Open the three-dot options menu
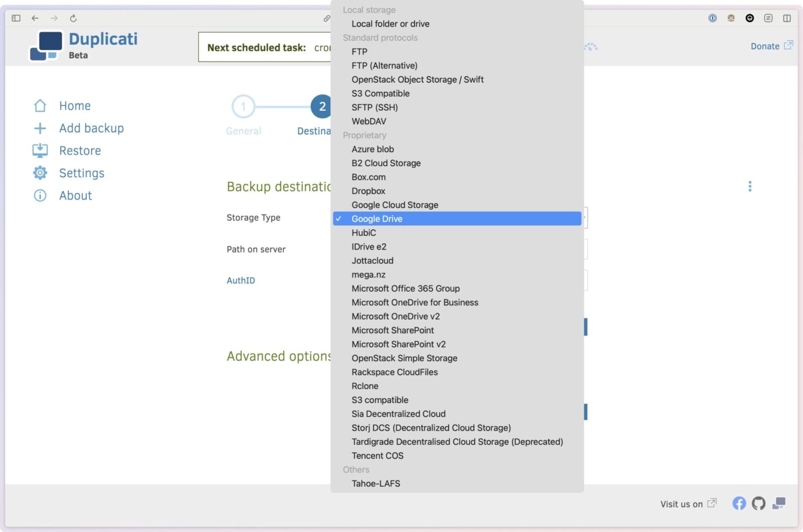This screenshot has width=803, height=532. (750, 187)
